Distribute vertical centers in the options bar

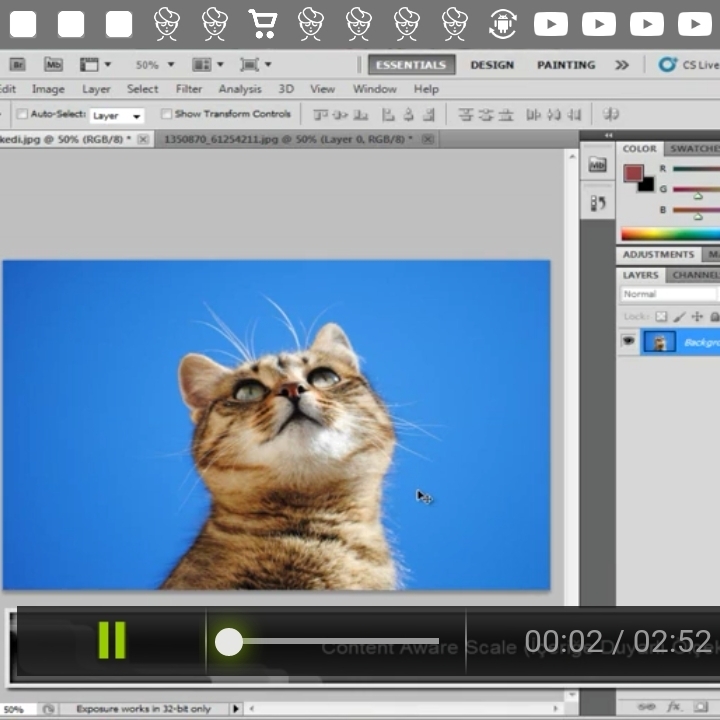(x=485, y=114)
